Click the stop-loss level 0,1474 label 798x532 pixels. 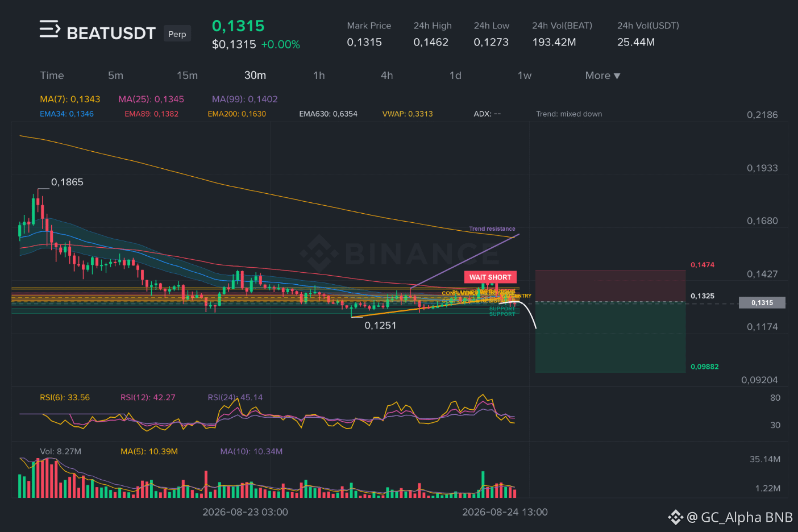[x=703, y=265]
